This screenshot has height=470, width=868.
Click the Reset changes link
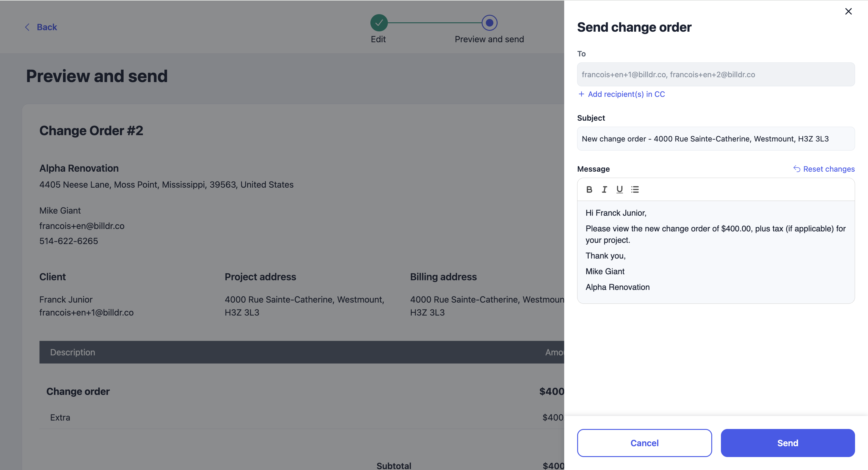(824, 169)
